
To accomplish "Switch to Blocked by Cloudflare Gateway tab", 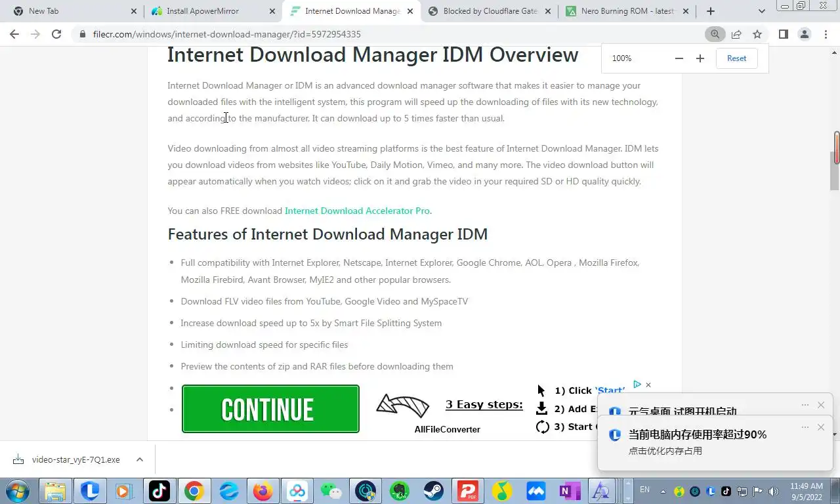I will click(490, 11).
